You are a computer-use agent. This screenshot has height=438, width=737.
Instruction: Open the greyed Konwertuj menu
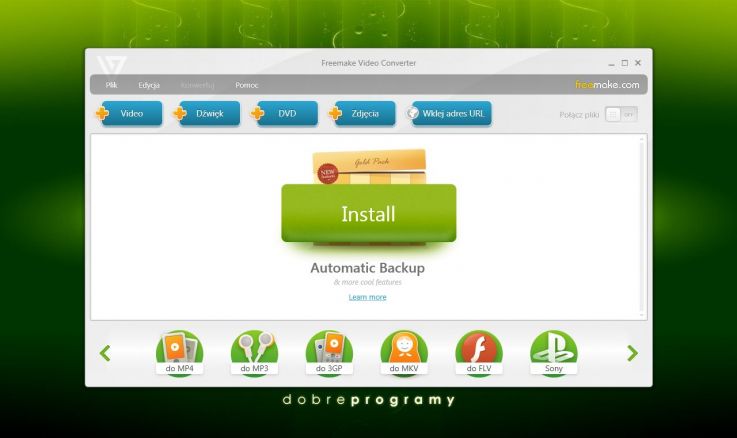tap(197, 85)
